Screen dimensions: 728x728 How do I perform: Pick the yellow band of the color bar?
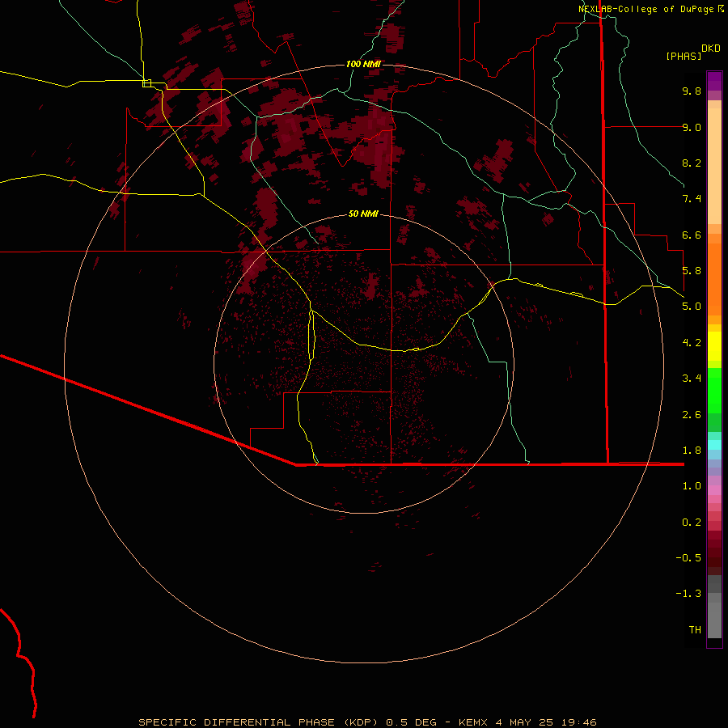point(714,346)
